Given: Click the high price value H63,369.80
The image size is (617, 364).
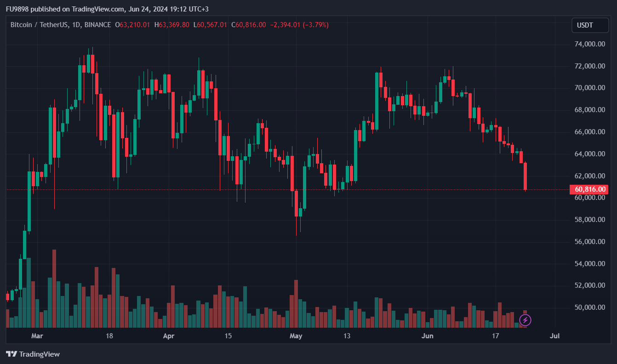Looking at the screenshot, I should pos(171,25).
